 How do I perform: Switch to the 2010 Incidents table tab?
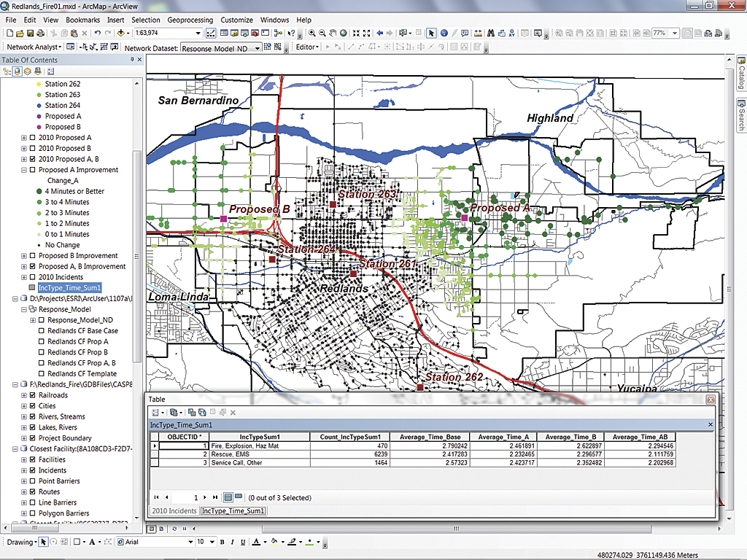(x=173, y=511)
